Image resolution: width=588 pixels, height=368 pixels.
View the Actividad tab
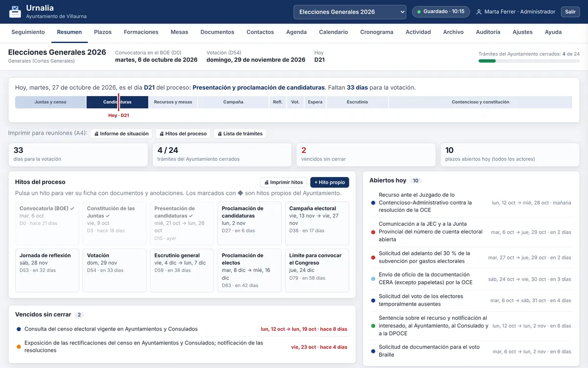[x=418, y=32]
